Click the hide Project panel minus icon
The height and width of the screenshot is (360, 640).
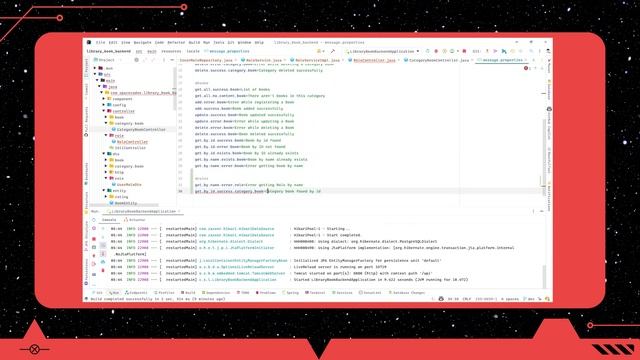click(x=172, y=60)
